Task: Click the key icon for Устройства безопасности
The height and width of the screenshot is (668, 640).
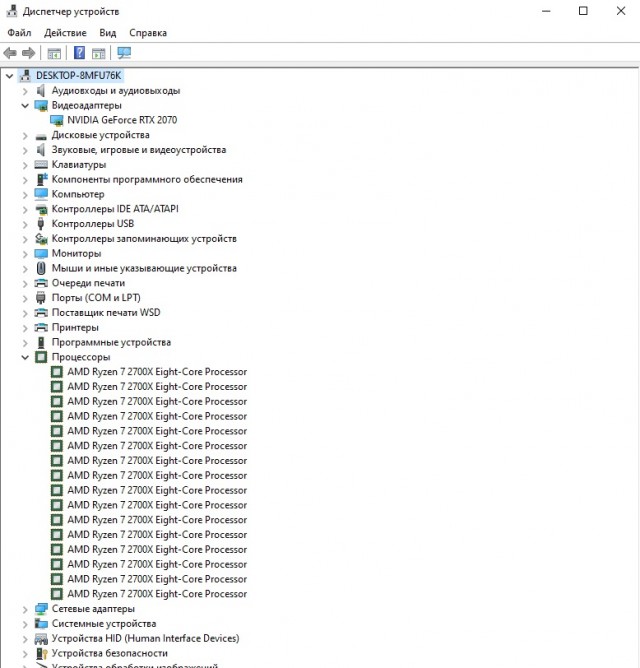Action: click(x=41, y=653)
